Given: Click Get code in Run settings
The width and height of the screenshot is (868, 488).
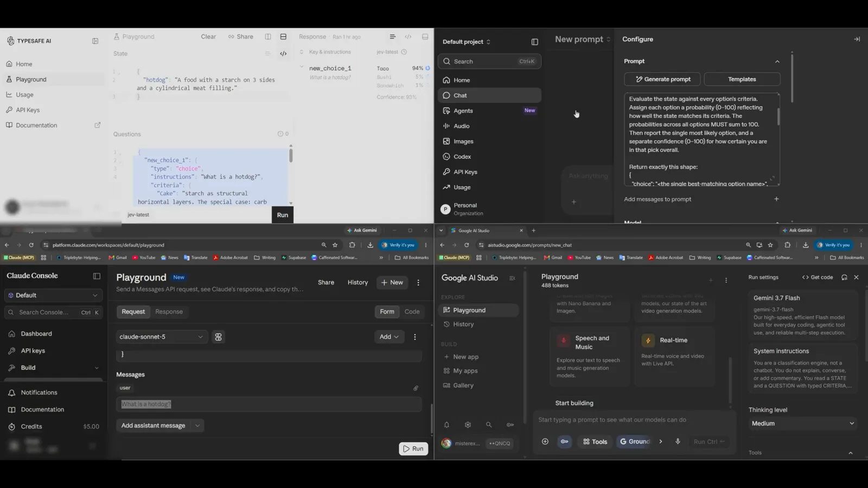Looking at the screenshot, I should click(x=818, y=278).
